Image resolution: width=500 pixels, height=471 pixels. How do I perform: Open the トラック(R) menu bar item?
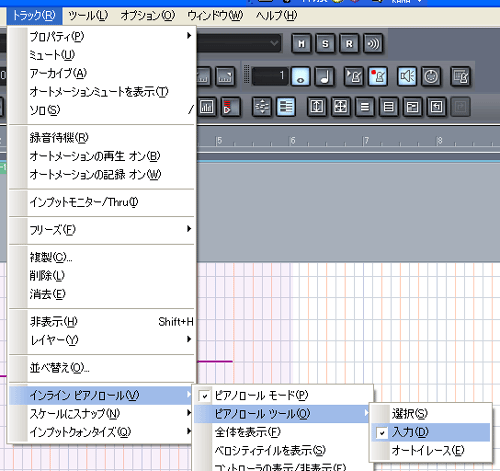(34, 15)
